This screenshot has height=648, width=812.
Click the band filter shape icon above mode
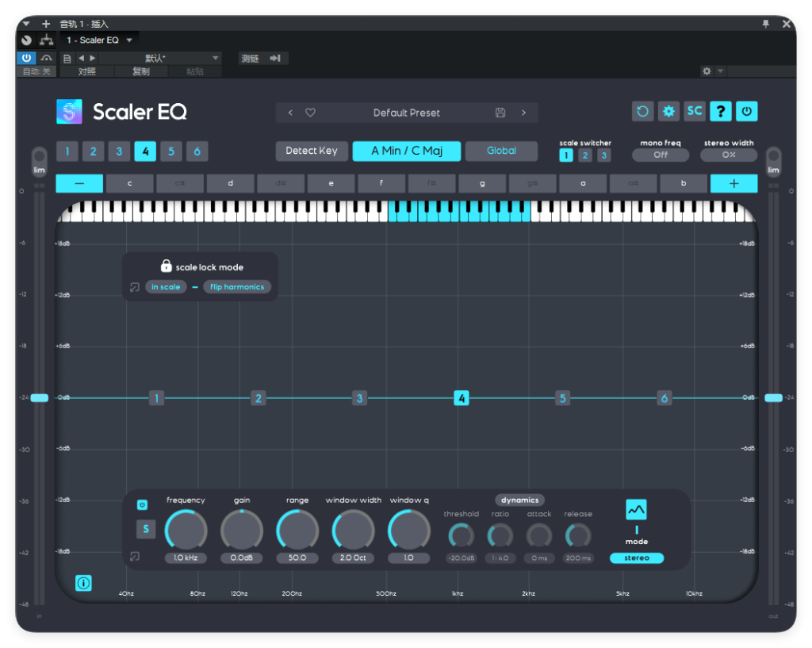point(637,510)
